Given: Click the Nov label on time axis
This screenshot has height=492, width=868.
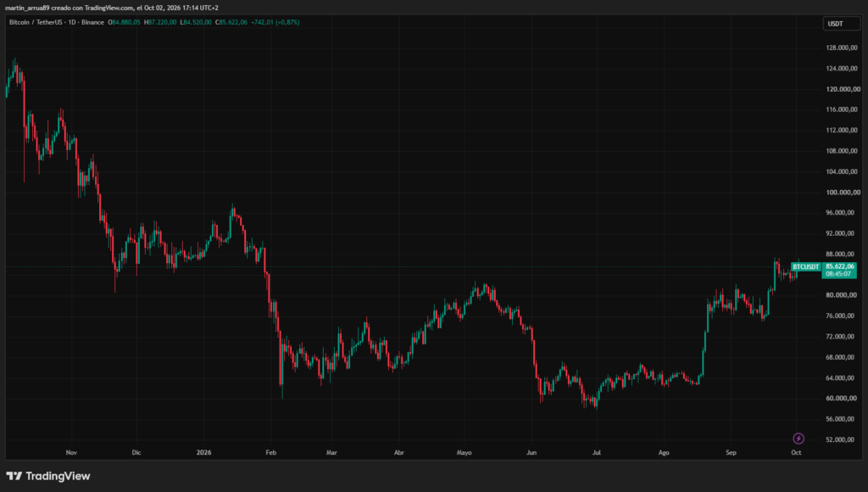Looking at the screenshot, I should coord(71,453).
